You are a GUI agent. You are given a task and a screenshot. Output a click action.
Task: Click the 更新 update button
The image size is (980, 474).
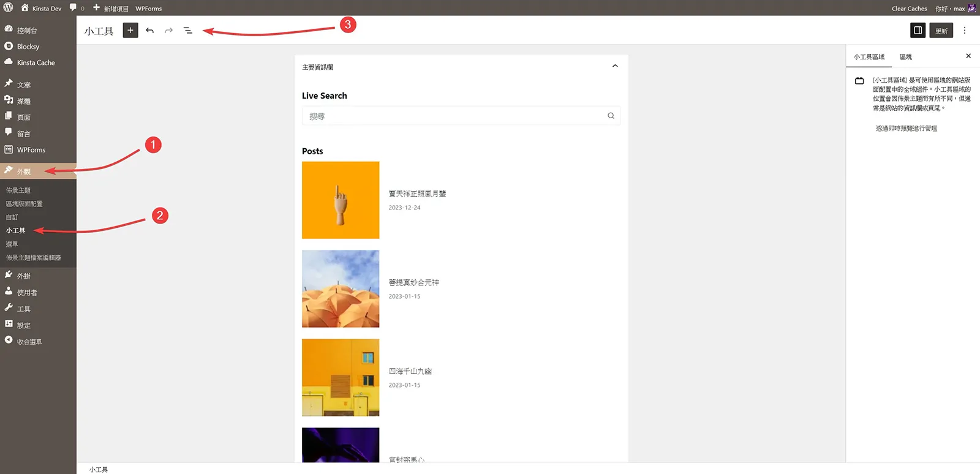coord(941,30)
